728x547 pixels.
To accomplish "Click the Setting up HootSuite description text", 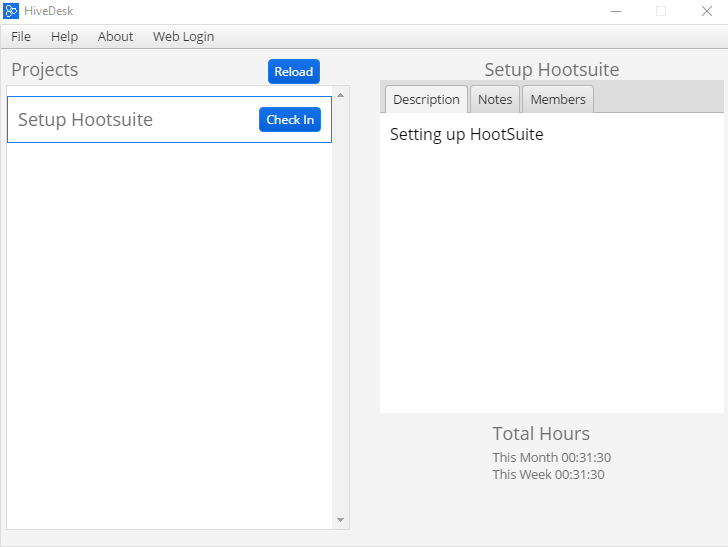I will click(x=467, y=134).
